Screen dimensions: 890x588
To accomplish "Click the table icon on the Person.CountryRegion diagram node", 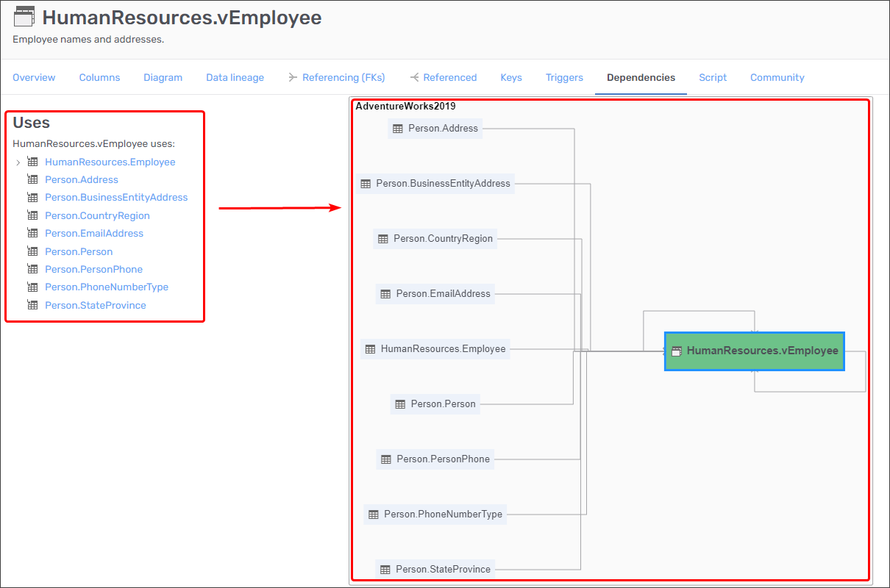I will [x=382, y=239].
